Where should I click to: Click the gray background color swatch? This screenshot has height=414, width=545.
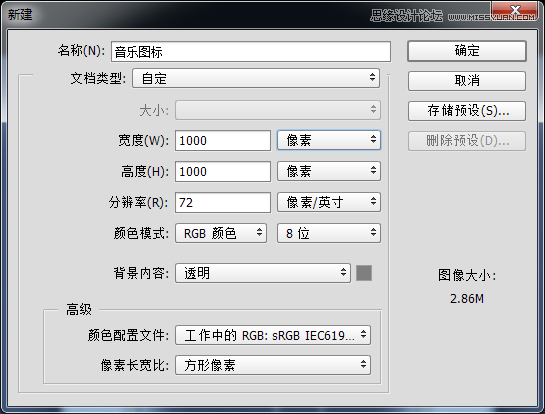coord(364,273)
